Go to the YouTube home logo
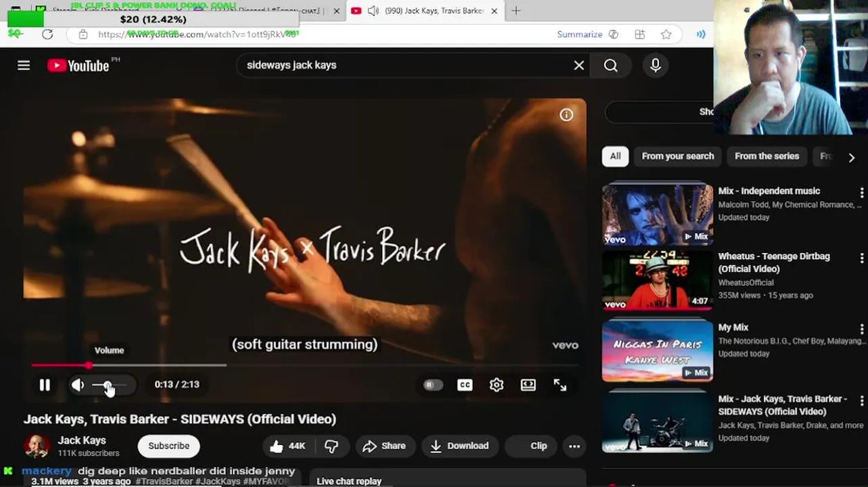Viewport: 868px width, 487px height. tap(78, 66)
